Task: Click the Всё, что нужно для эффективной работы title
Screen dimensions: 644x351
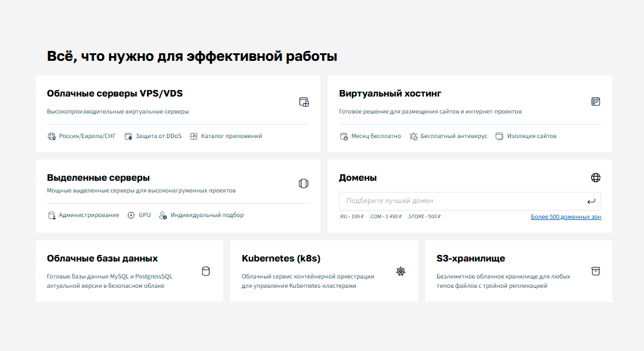Action: (192, 56)
